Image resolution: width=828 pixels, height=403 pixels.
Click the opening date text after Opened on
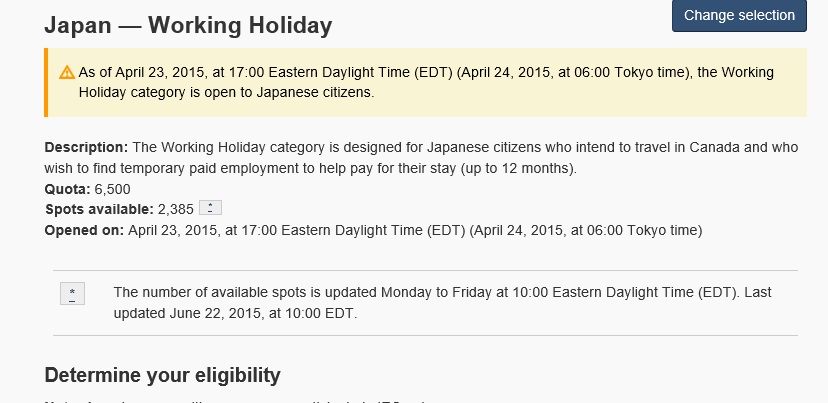[415, 230]
